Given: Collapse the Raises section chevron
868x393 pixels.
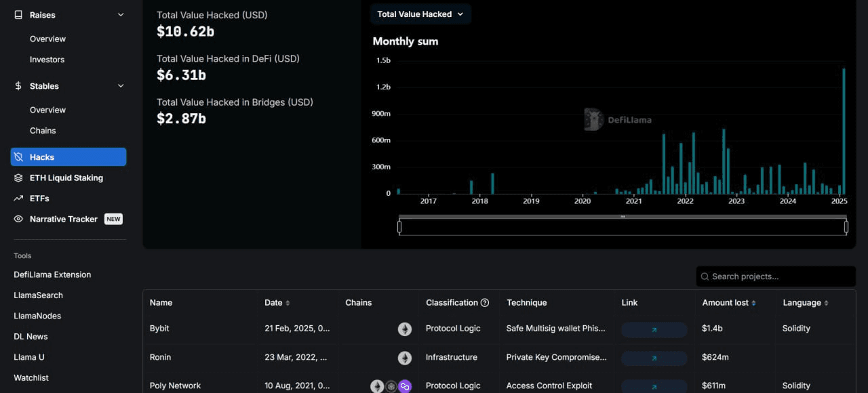Looking at the screenshot, I should [x=121, y=15].
